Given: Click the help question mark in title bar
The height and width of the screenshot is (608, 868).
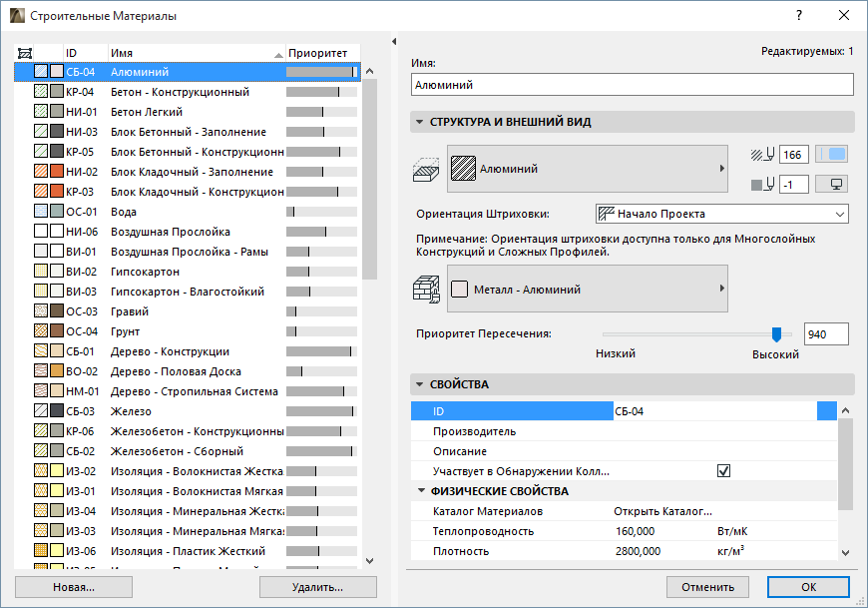Looking at the screenshot, I should (x=799, y=15).
